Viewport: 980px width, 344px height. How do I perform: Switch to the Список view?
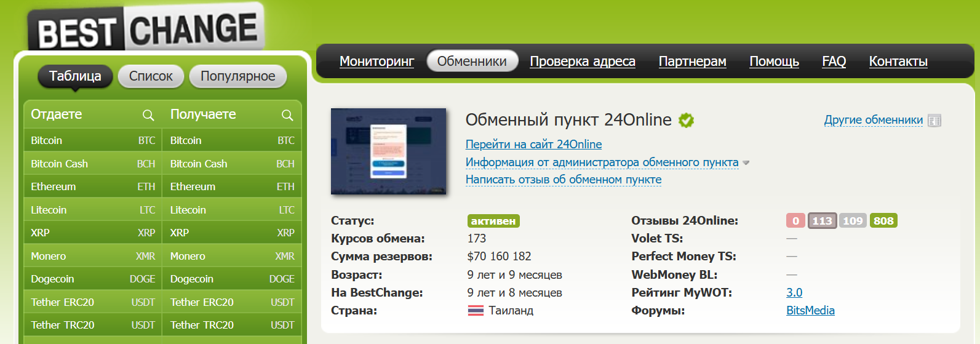[x=151, y=76]
